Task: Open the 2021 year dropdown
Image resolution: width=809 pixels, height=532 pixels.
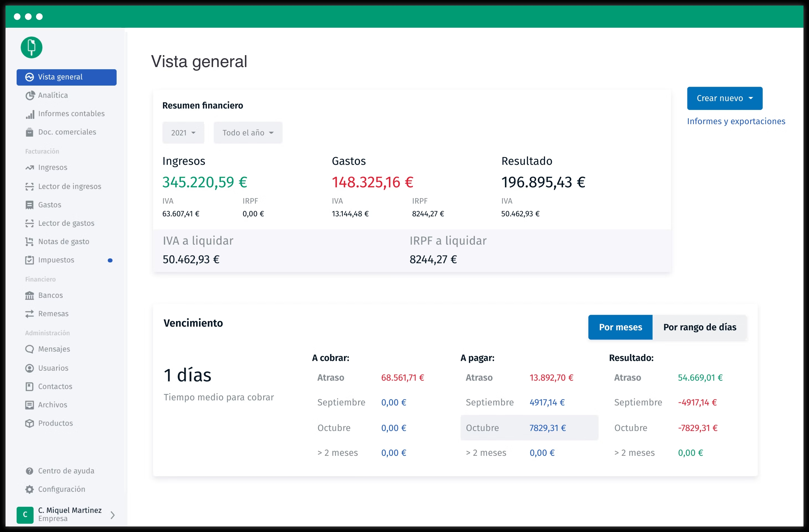Action: click(183, 132)
